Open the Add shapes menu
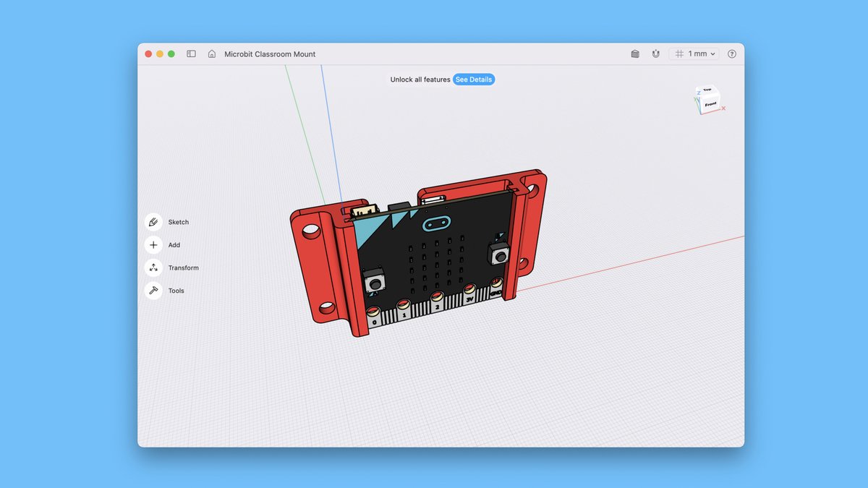 pyautogui.click(x=153, y=245)
